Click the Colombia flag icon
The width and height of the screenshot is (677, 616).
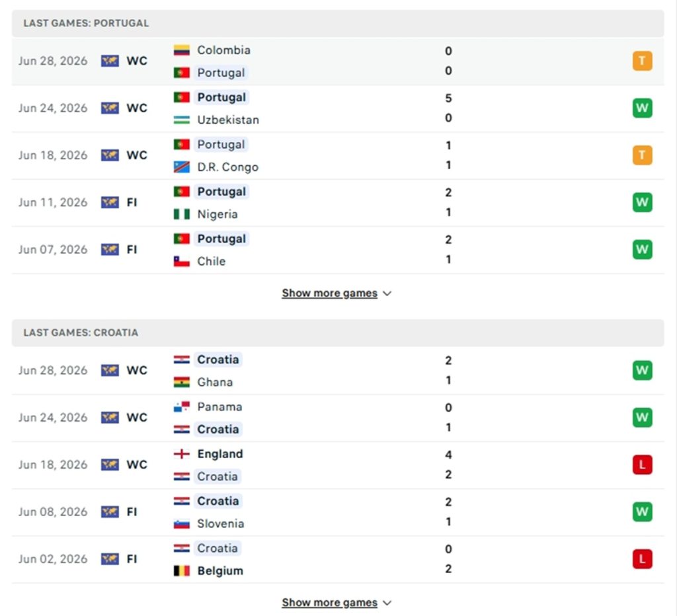[181, 50]
